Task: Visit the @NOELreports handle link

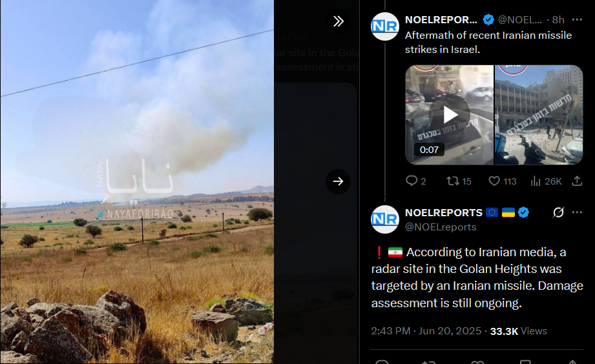Action: coord(441,227)
